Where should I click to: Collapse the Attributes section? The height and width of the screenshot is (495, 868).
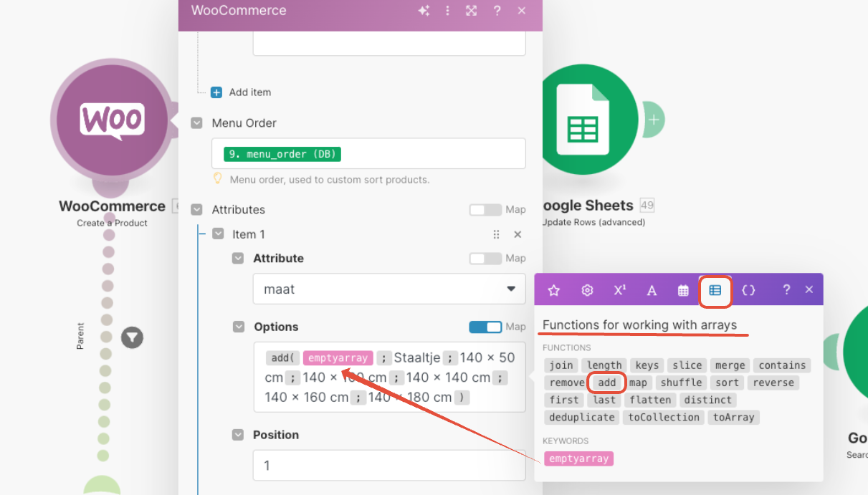point(197,210)
